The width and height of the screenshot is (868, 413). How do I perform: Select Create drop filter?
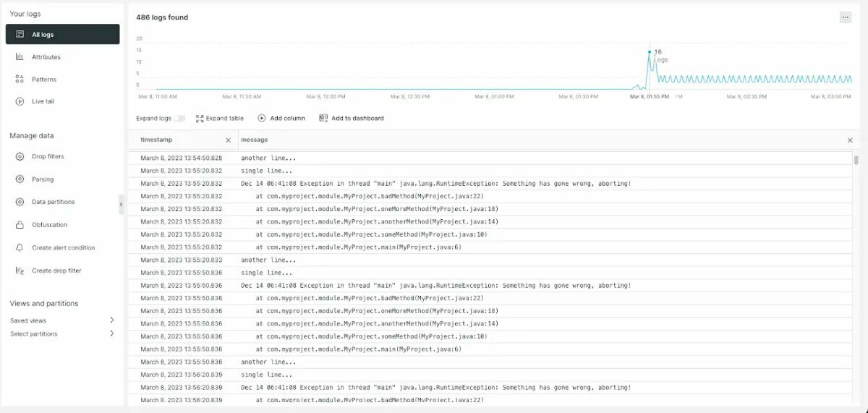click(56, 271)
